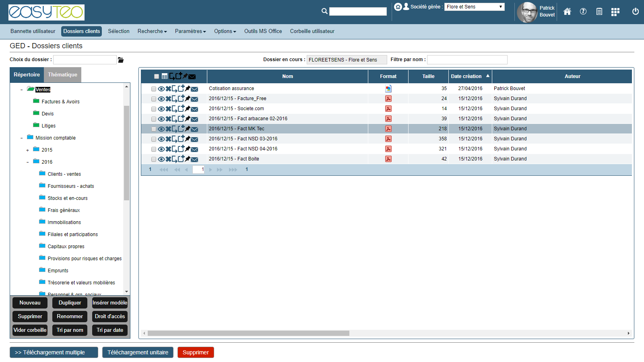Open the help question mark icon
This screenshot has height=362, width=644.
[583, 12]
